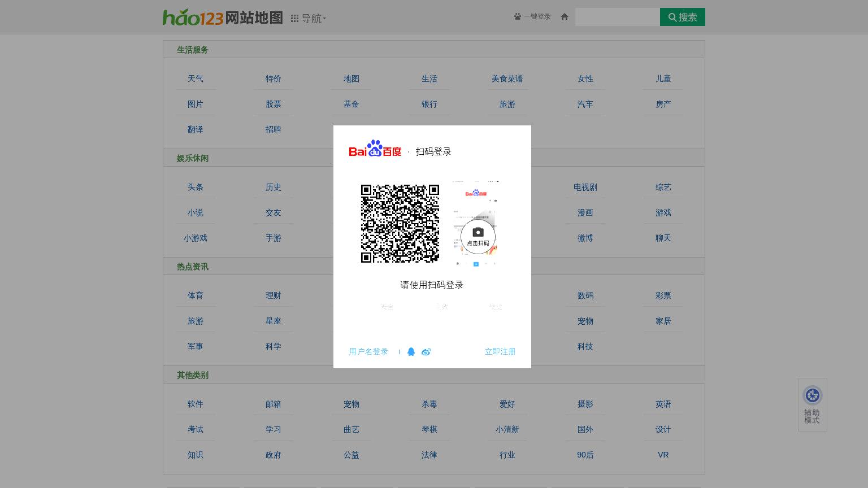Viewport: 868px width, 488px height.
Task: Go to the home page icon
Action: tap(564, 17)
